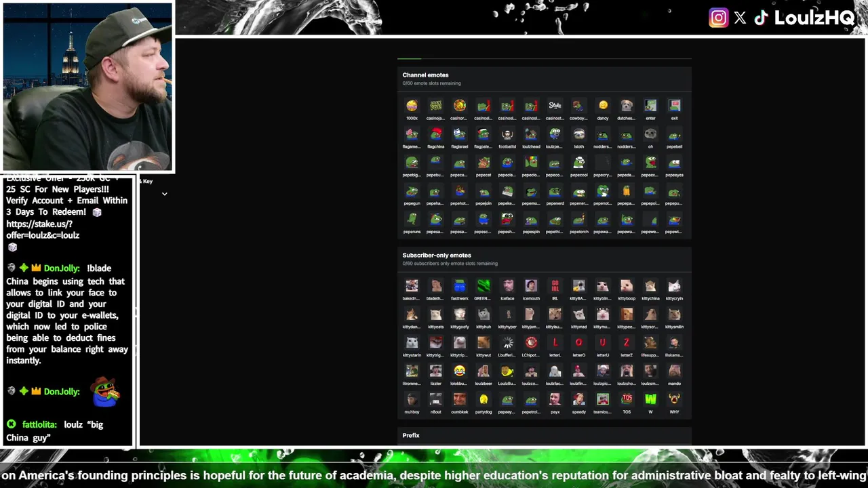
Task: Pick the pepeeyes emote
Action: (x=674, y=163)
